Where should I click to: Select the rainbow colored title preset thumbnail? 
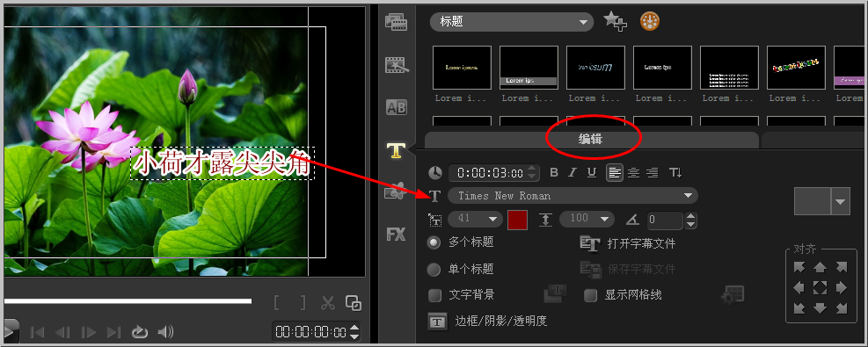pos(796,68)
